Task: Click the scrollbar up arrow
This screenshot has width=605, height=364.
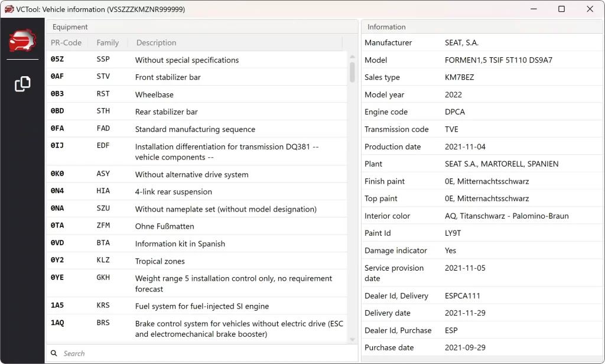Action: pyautogui.click(x=352, y=57)
